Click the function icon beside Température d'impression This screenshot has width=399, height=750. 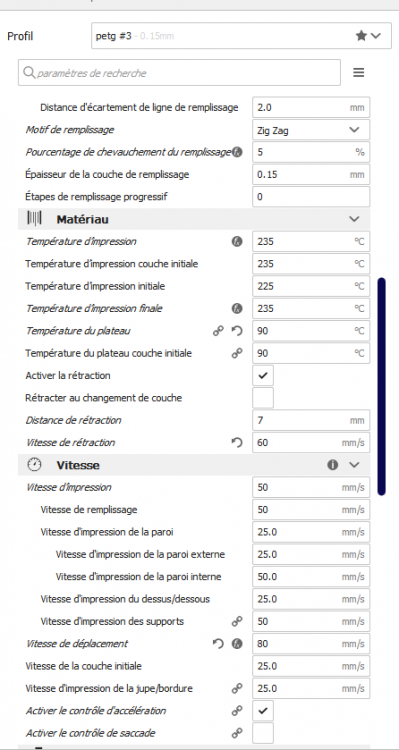[x=237, y=242]
